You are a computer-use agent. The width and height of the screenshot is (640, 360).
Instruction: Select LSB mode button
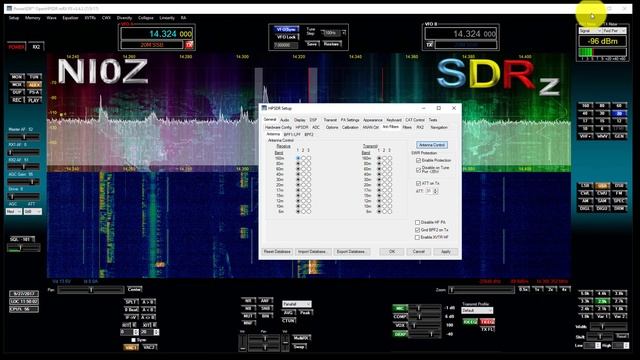tap(585, 186)
